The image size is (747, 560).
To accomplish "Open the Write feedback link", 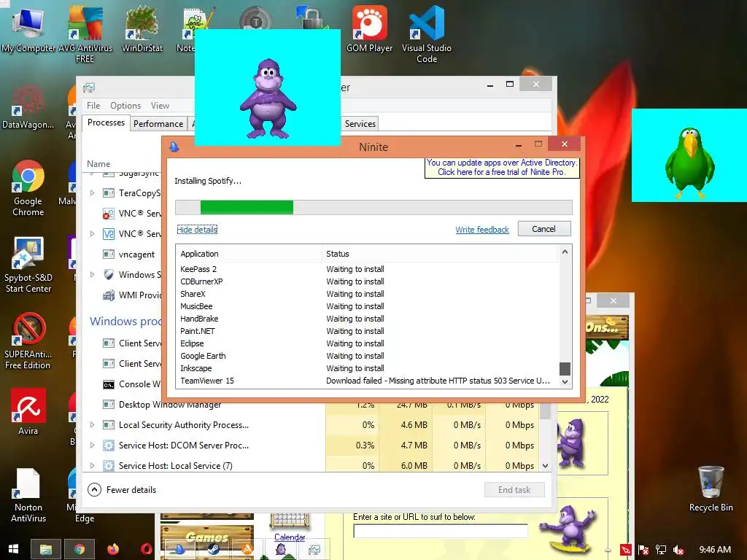I will (x=482, y=230).
